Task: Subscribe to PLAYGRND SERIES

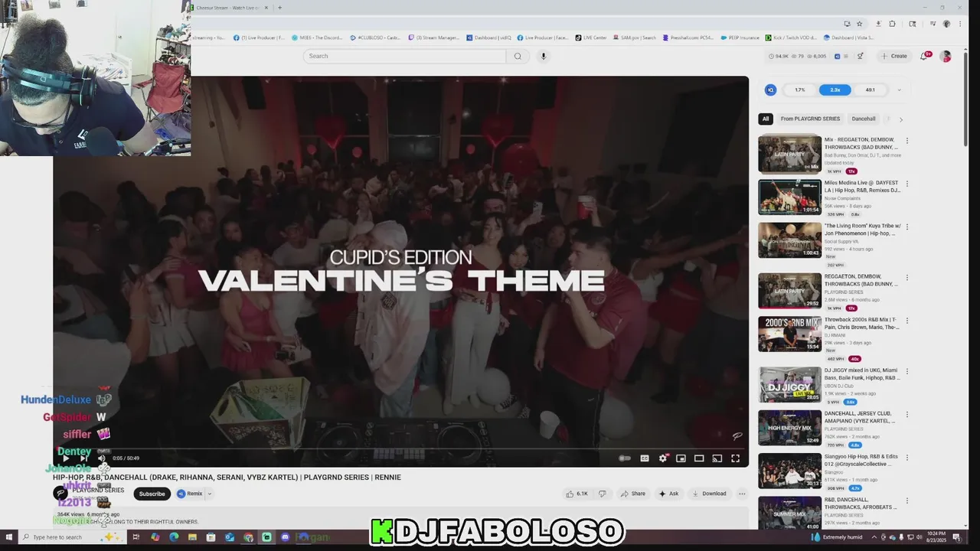Action: 152,494
